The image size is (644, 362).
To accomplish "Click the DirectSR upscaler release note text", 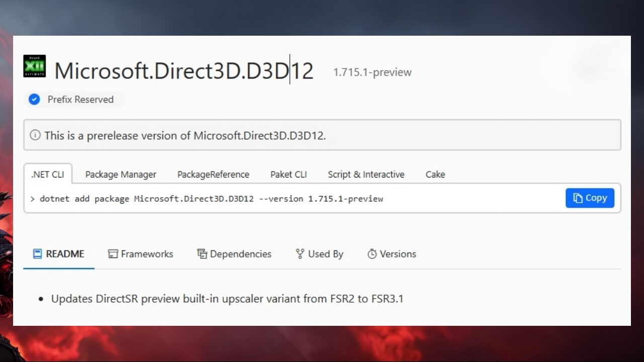I will point(227,299).
